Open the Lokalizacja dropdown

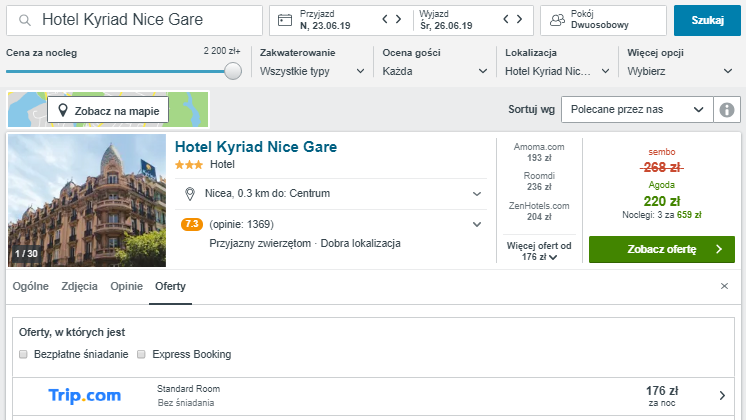tap(557, 71)
